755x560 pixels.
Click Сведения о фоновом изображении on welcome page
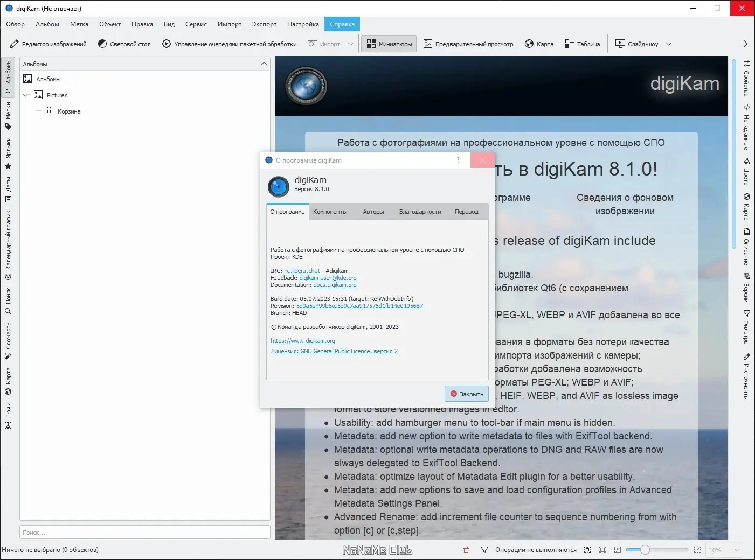(x=625, y=204)
